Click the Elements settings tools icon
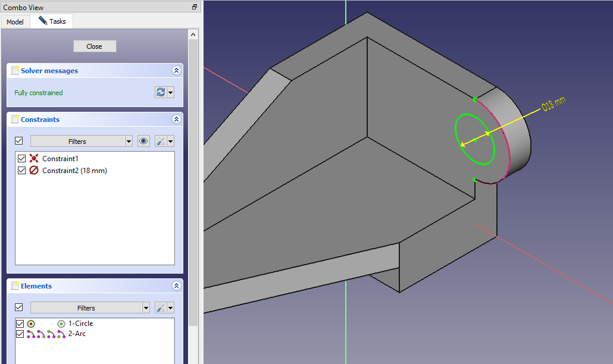 (x=161, y=308)
